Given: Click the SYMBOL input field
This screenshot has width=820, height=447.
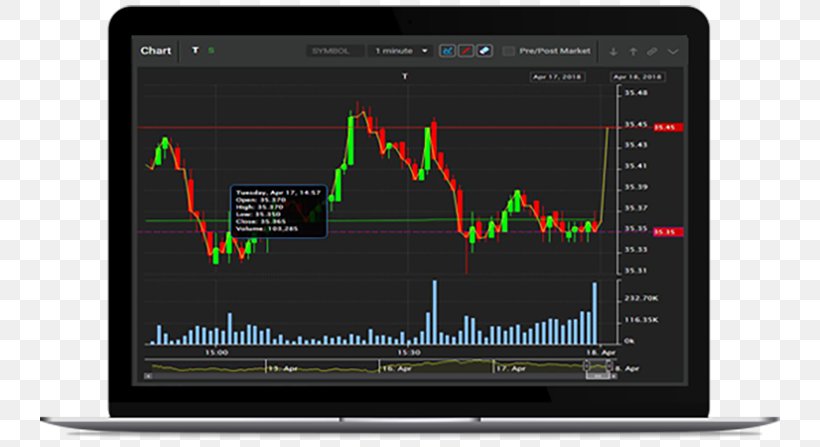Looking at the screenshot, I should (335, 51).
